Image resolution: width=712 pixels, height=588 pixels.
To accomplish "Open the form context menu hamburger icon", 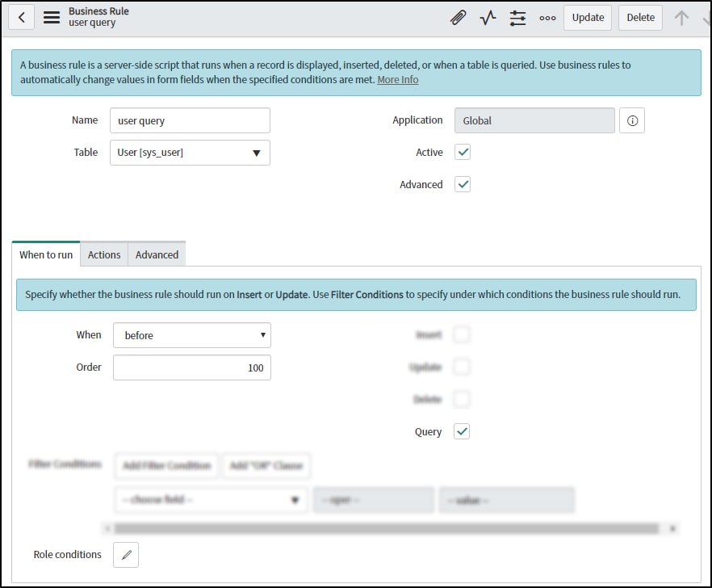I will coord(50,16).
